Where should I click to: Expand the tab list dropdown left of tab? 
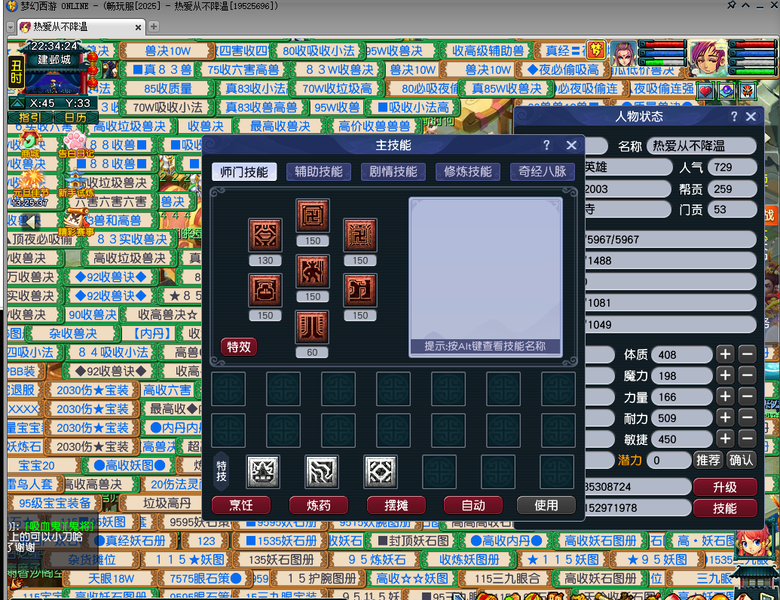coord(10,27)
